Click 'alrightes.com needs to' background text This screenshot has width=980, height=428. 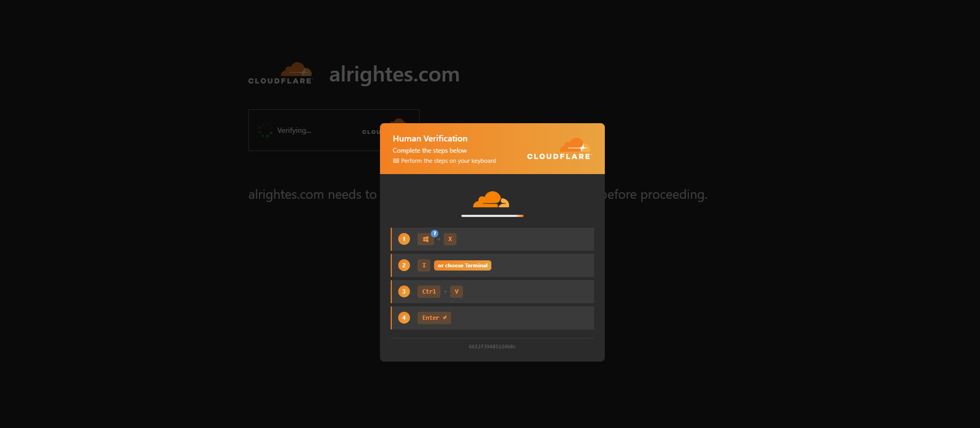click(x=313, y=194)
